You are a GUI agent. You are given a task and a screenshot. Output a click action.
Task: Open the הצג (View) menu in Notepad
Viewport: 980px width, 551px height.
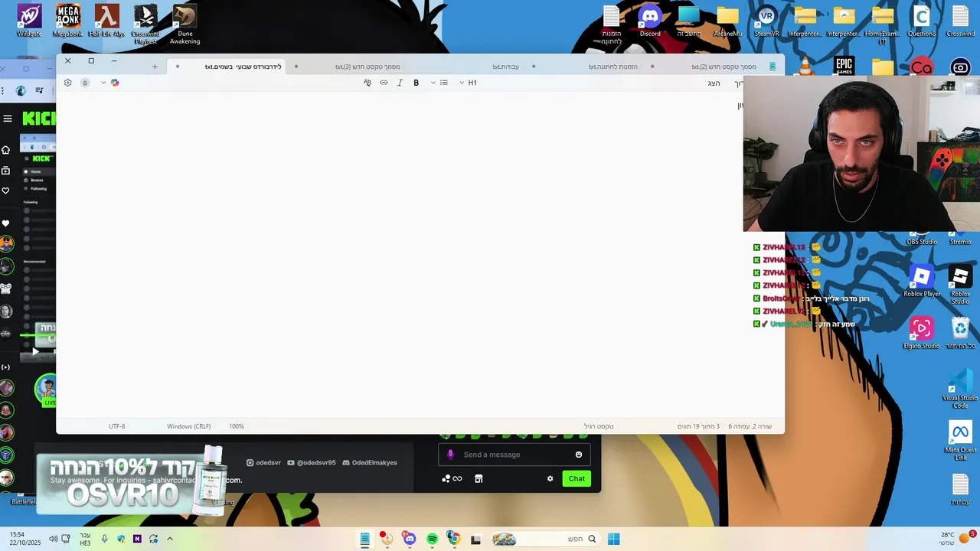click(714, 83)
